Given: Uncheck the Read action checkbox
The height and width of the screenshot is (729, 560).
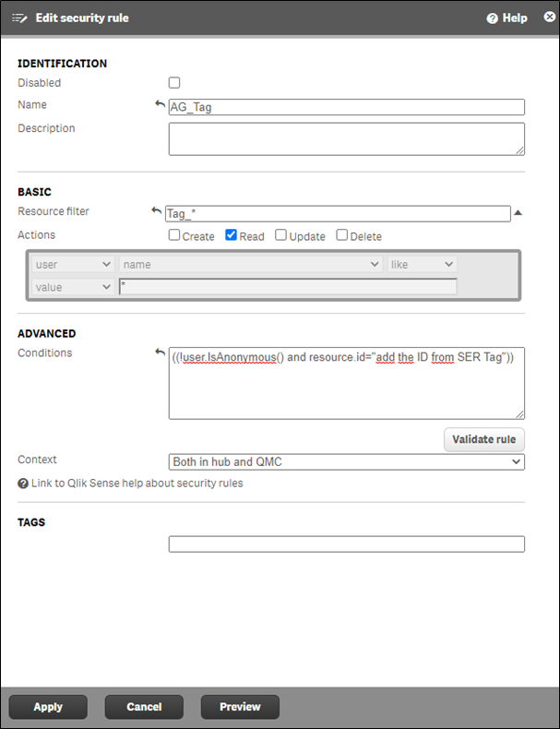Looking at the screenshot, I should click(x=231, y=235).
